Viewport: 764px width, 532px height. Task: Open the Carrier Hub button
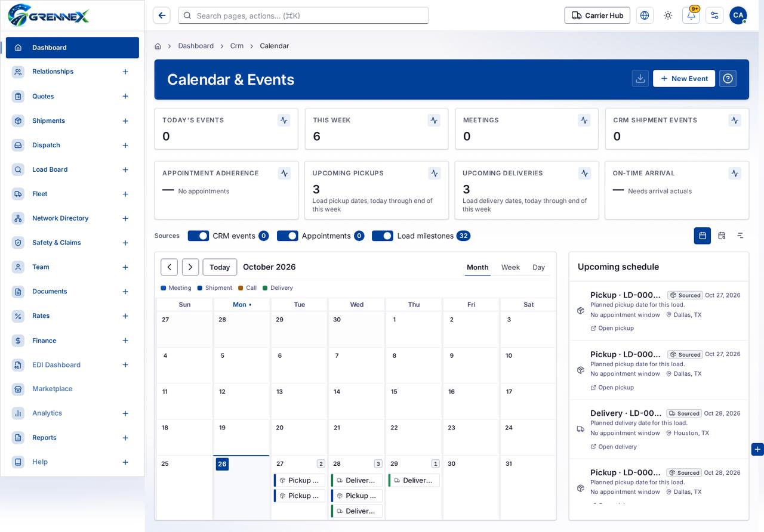(x=597, y=16)
